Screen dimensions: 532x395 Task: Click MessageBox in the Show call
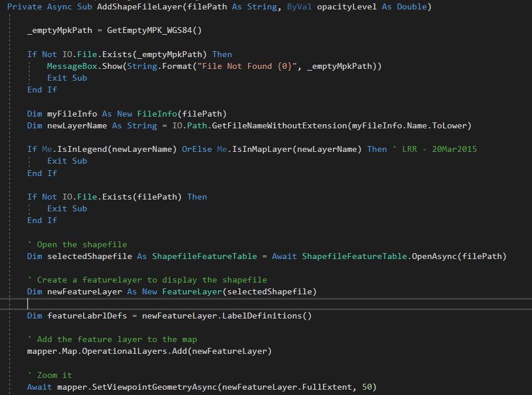click(x=72, y=66)
